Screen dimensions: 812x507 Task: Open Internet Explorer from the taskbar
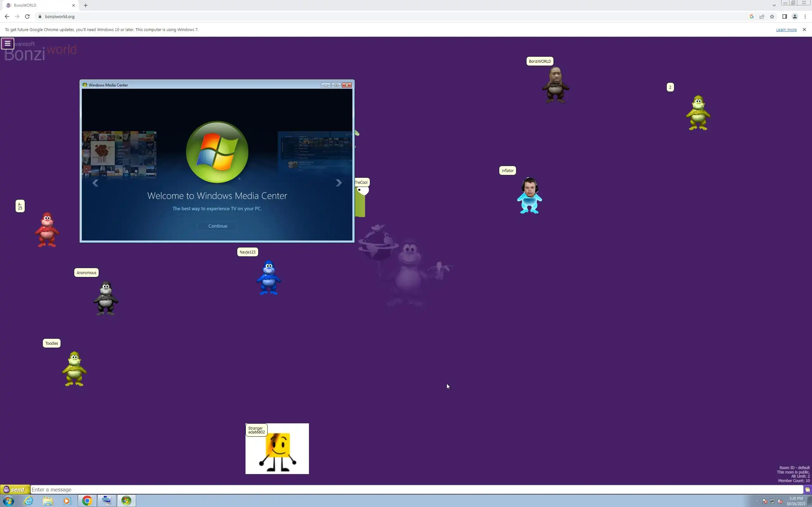29,501
